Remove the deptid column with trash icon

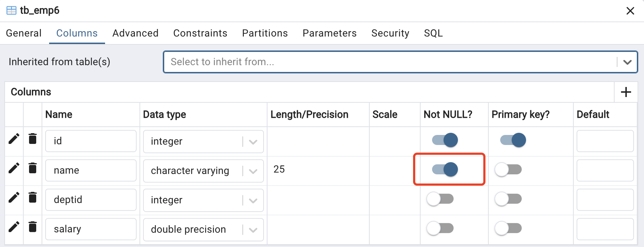coord(33,197)
